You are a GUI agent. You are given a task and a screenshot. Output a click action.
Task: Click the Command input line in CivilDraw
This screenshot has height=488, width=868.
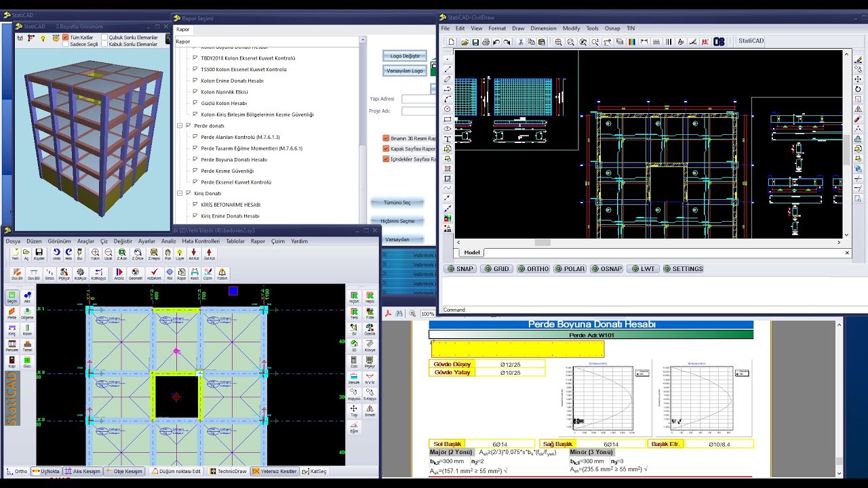coord(654,310)
